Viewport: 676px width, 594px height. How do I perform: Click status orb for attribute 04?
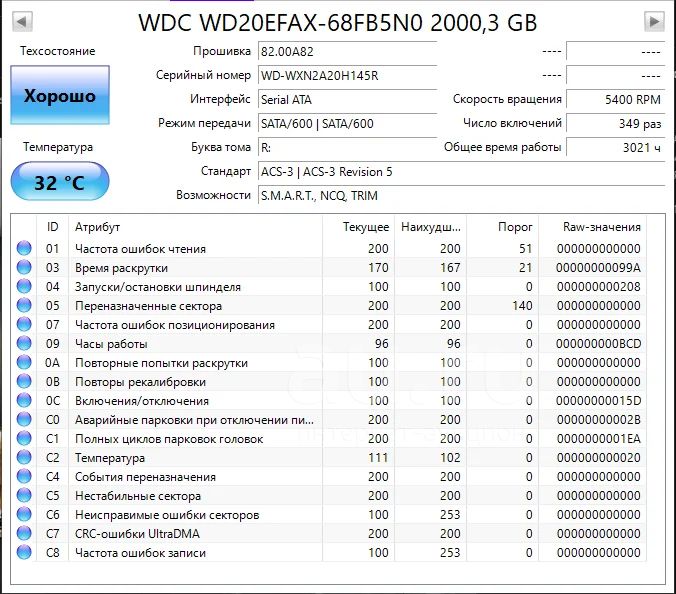[24, 286]
